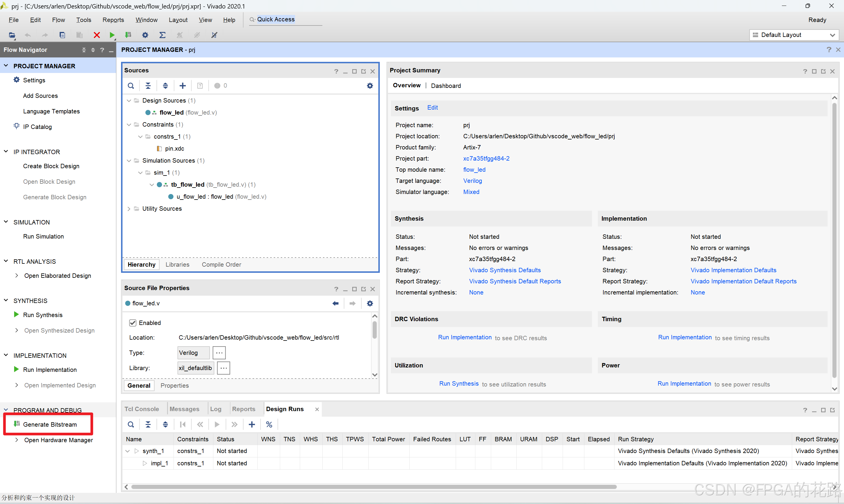This screenshot has height=504, width=844.
Task: Add sources with plus icon in Sources
Action: click(x=183, y=86)
